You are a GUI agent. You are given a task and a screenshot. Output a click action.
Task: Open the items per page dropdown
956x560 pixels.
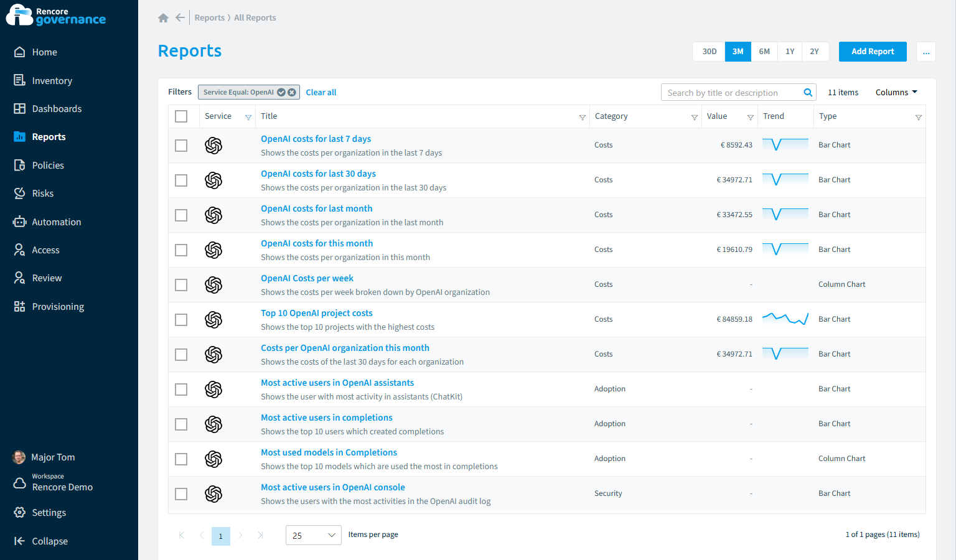point(313,535)
